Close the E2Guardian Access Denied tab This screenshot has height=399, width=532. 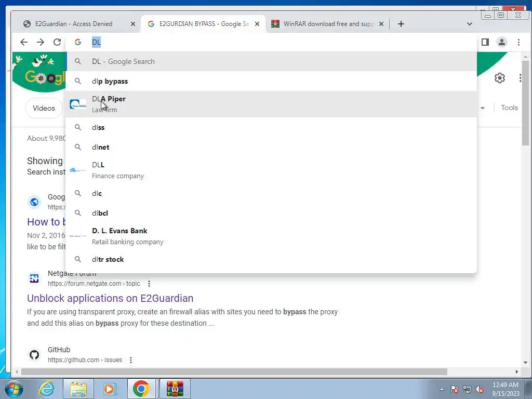pos(132,24)
